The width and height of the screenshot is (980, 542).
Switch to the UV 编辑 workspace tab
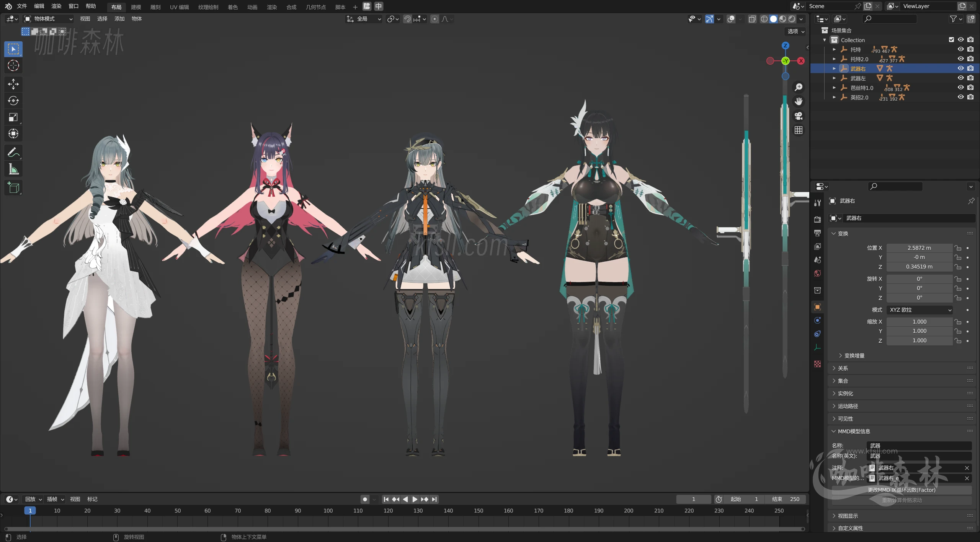(179, 7)
